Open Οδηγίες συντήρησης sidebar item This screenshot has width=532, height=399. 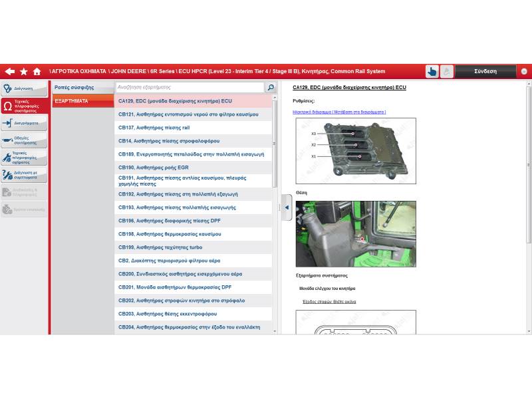[x=24, y=140]
